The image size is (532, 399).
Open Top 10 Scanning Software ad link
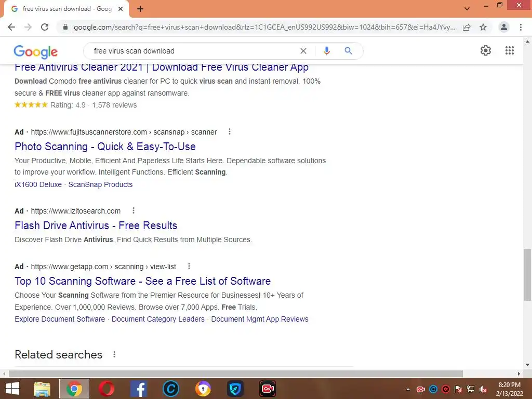click(142, 281)
